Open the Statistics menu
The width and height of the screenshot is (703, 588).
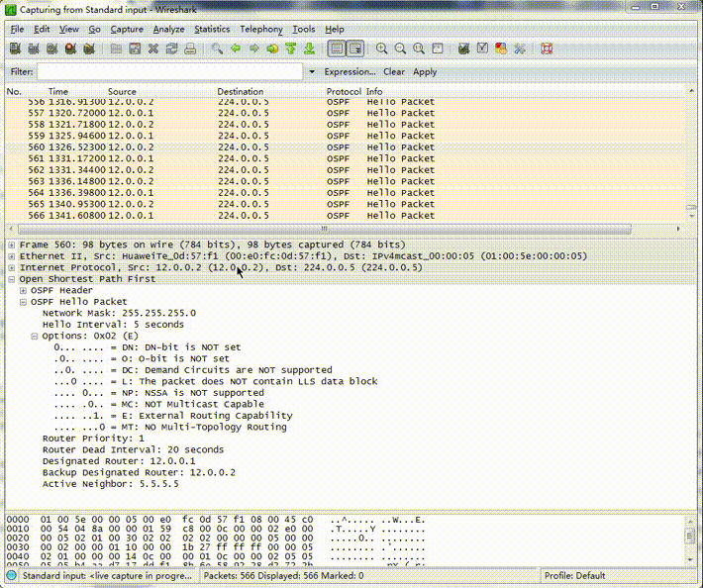click(212, 29)
